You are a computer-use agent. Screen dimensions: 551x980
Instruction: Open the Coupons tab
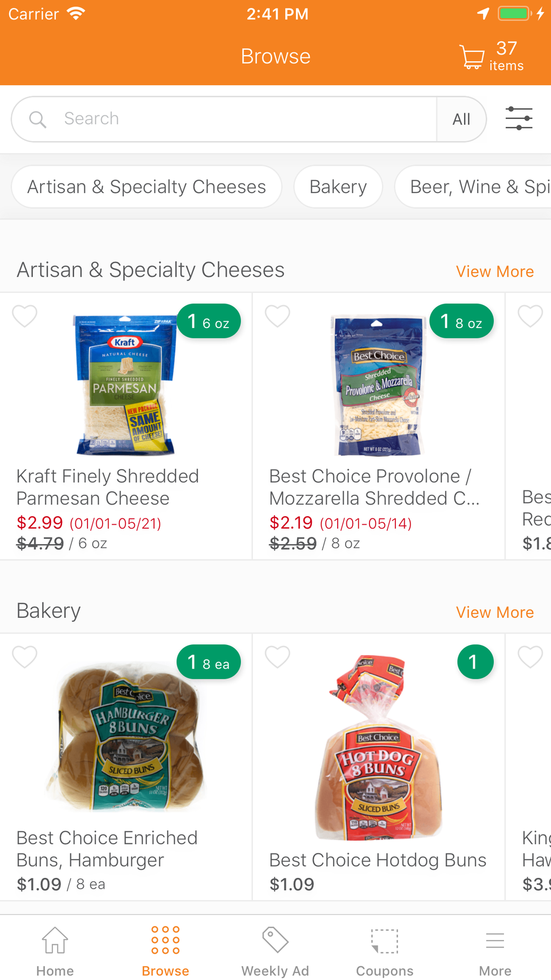click(x=385, y=950)
